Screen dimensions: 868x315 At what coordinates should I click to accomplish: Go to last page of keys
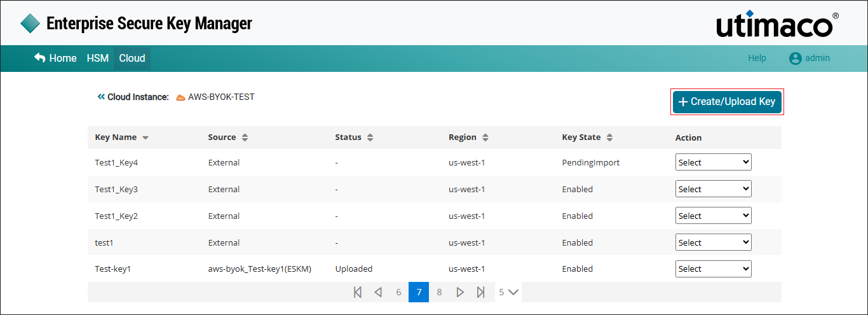[481, 292]
